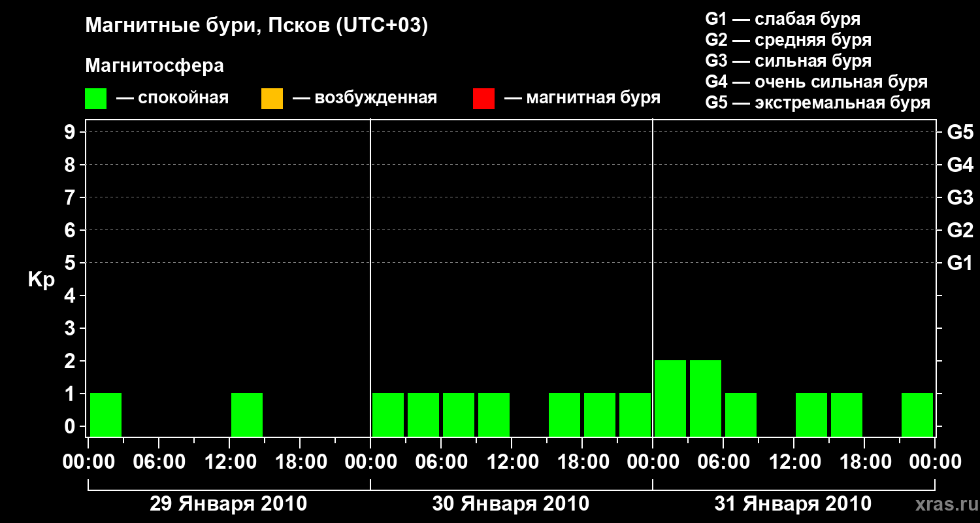
Task: Click the green 'спокойная' legend swatch
Action: (x=95, y=99)
